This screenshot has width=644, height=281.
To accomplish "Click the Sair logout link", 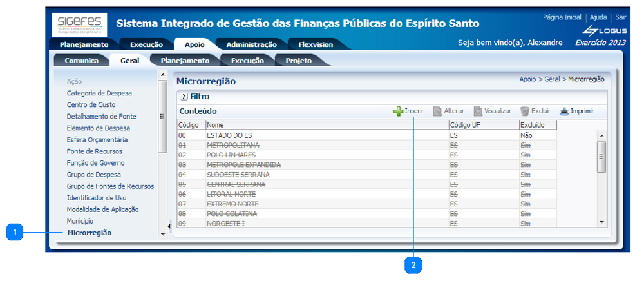I will click(x=620, y=17).
